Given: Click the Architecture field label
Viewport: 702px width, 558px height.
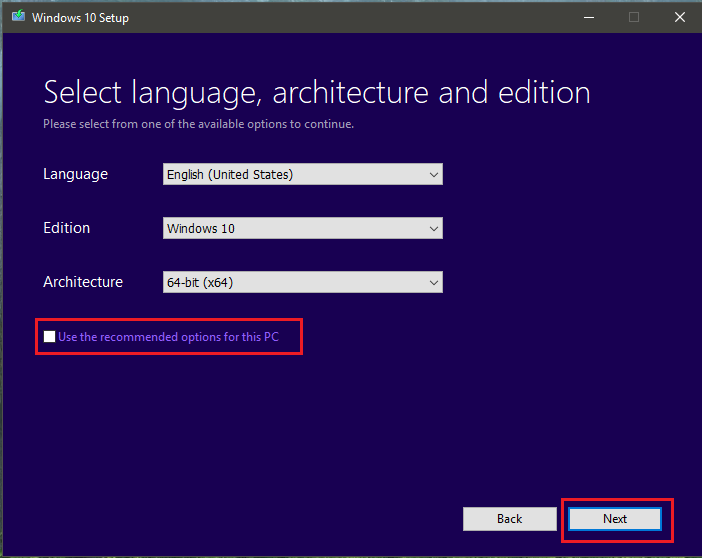Looking at the screenshot, I should coord(83,282).
